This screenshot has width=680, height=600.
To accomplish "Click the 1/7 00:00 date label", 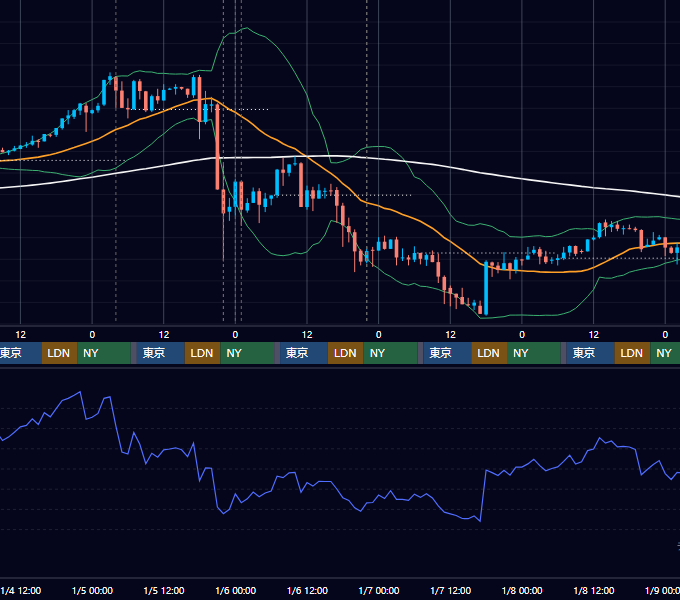I will [x=379, y=590].
